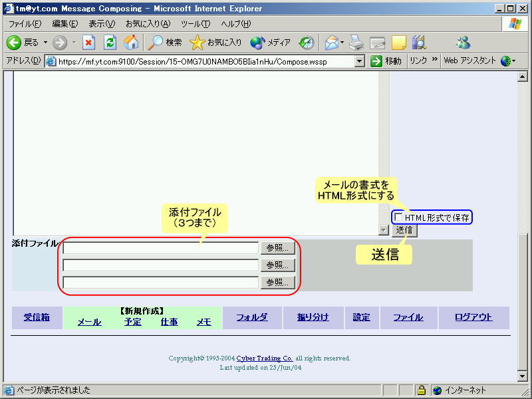Expand the address bar URL dropdown
This screenshot has height=399, width=532.
[x=360, y=61]
